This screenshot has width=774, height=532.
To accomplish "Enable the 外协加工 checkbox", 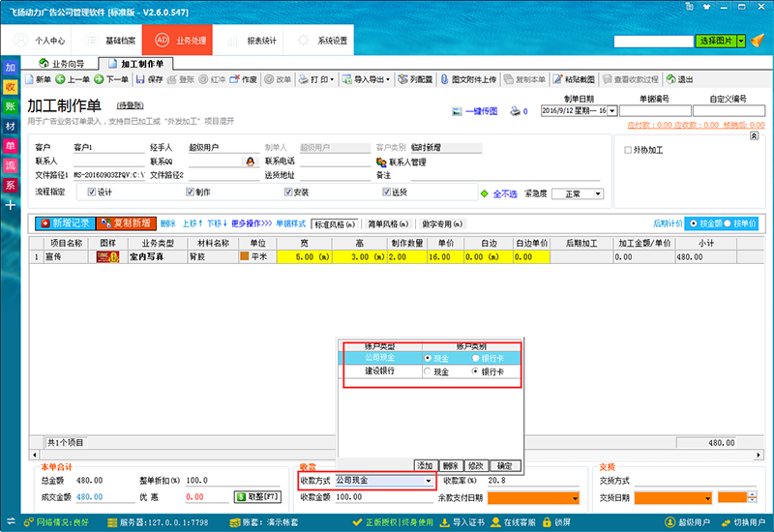I will tap(628, 150).
